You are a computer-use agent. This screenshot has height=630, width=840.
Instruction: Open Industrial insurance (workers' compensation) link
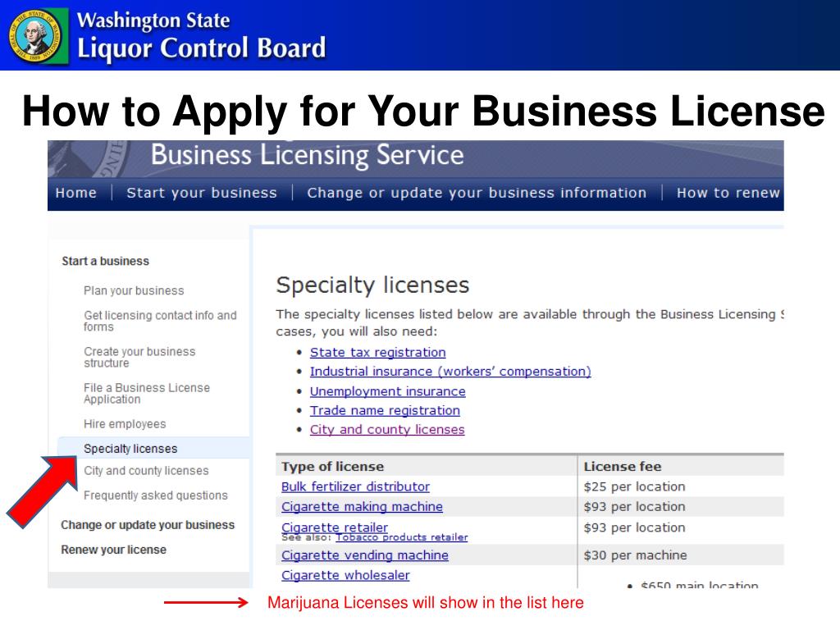450,372
